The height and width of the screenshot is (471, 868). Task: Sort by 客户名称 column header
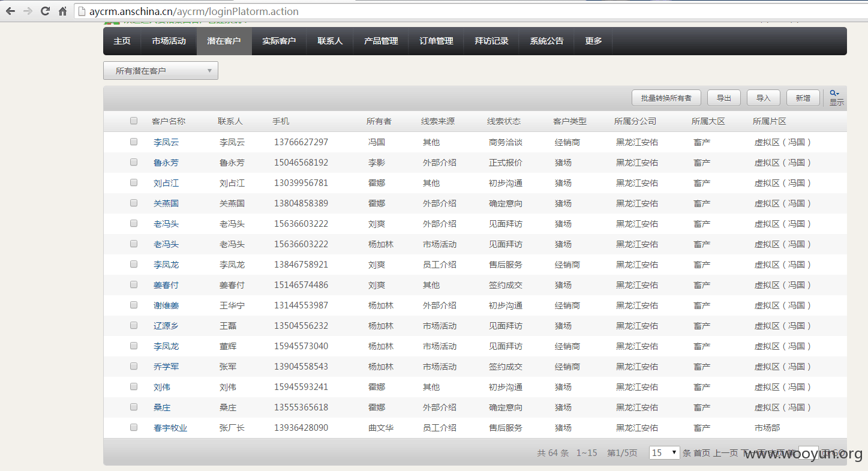tap(169, 121)
